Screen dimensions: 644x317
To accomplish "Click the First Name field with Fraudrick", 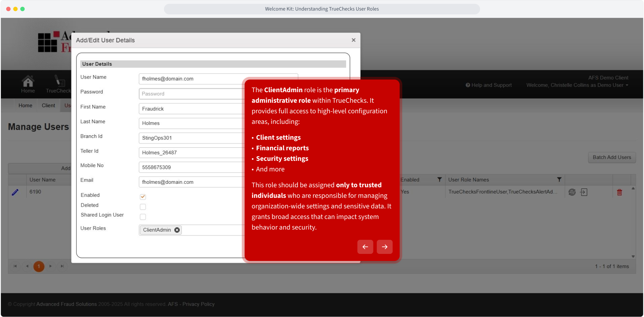I will coord(192,109).
